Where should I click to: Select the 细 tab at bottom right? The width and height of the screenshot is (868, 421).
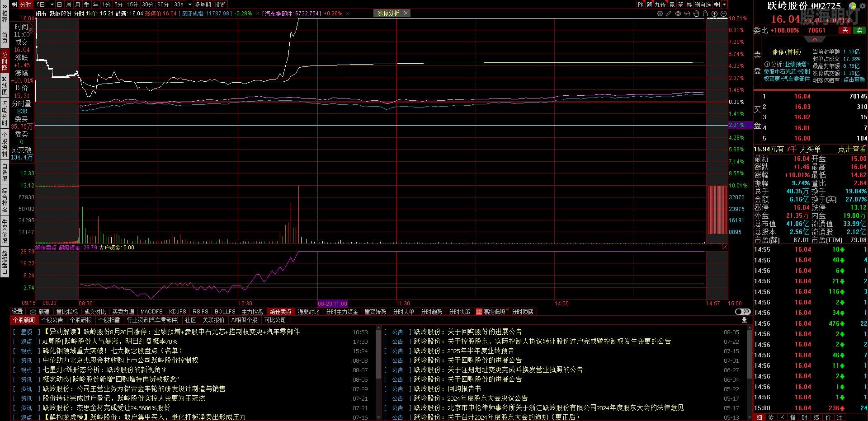[x=759, y=417]
